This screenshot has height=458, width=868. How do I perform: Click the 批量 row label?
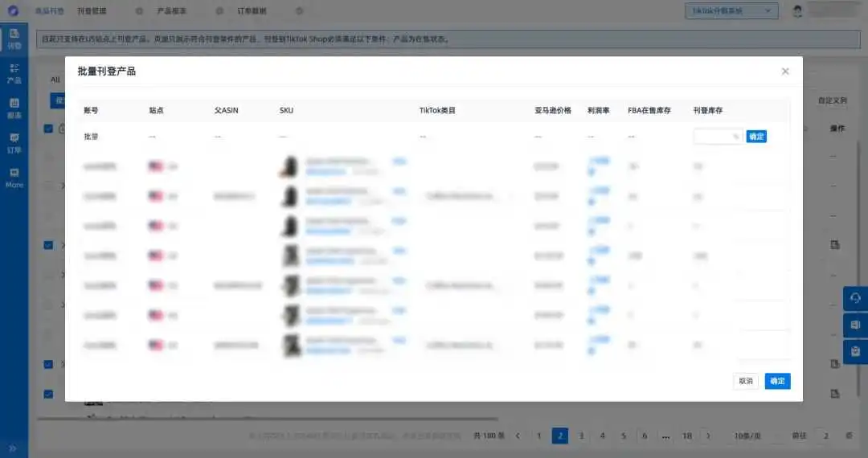point(91,137)
